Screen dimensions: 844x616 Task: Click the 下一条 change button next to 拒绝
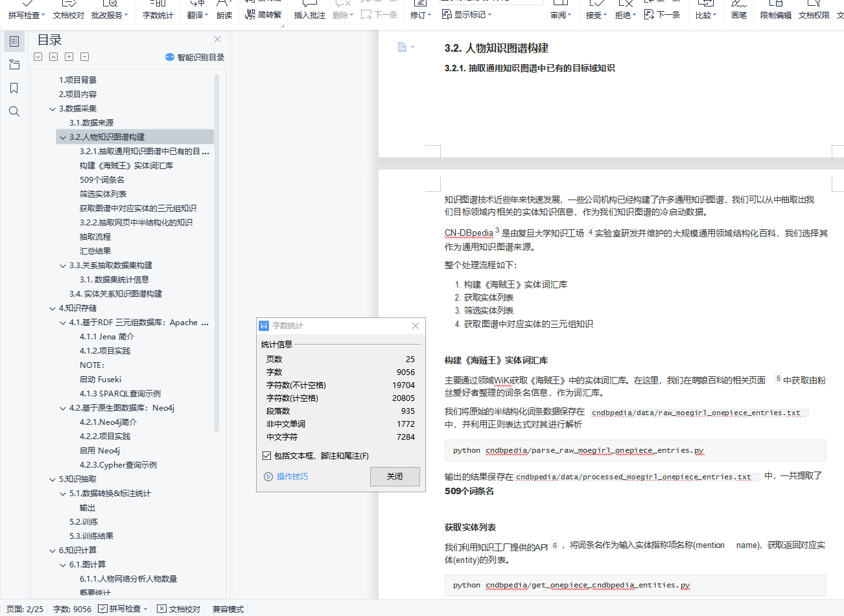coord(662,14)
